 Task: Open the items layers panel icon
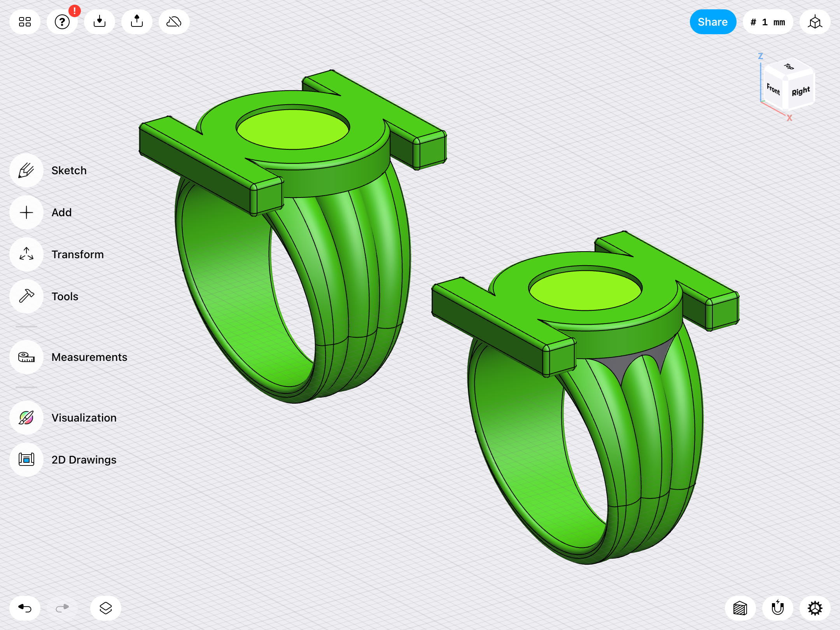(x=106, y=608)
